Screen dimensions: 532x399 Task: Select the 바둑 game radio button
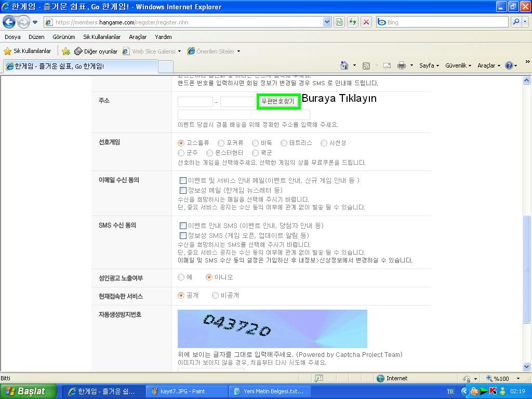pos(256,143)
